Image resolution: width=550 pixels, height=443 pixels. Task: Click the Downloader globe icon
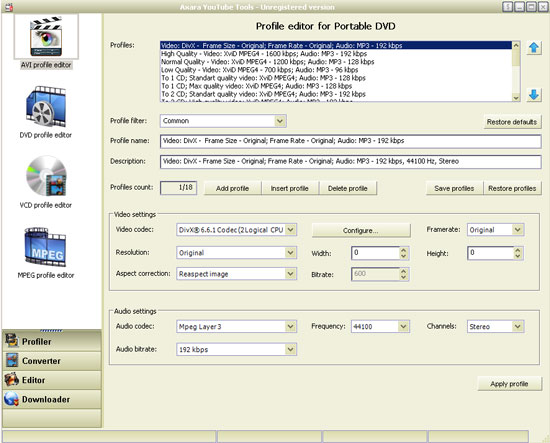point(12,399)
